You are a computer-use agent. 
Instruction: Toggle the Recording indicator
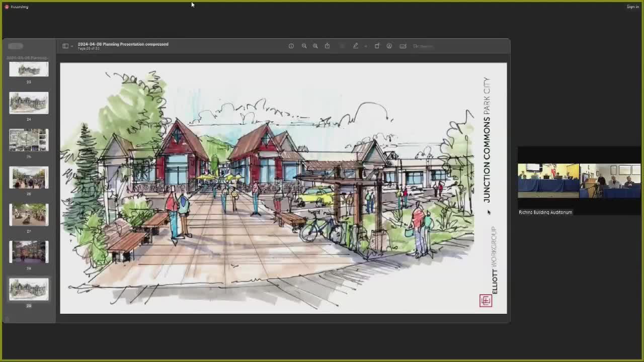tap(17, 7)
